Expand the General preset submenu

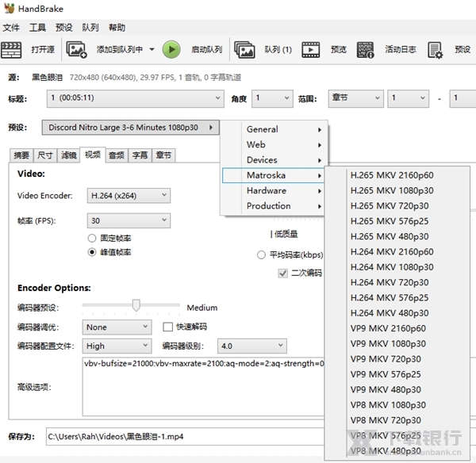click(x=274, y=129)
